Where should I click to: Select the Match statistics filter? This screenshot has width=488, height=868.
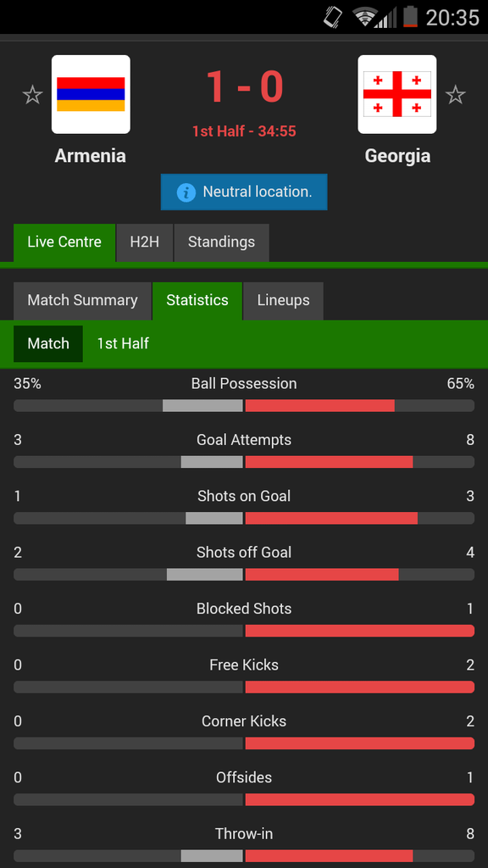tap(48, 344)
